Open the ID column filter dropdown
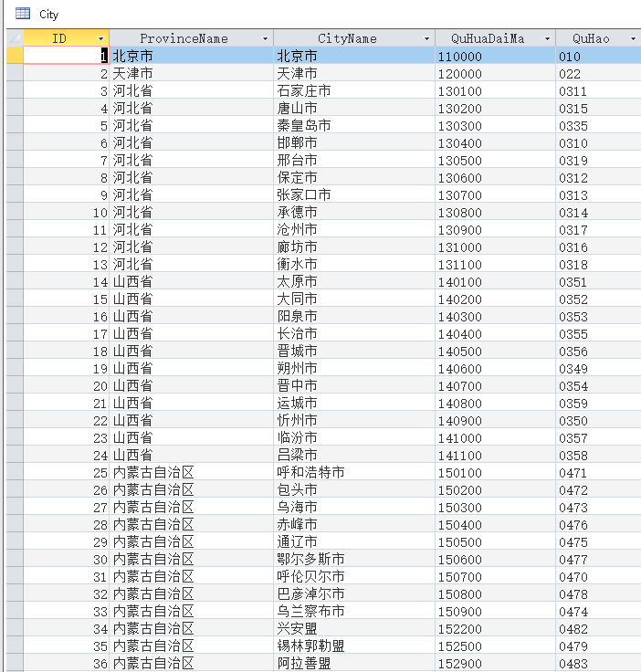641x672 pixels. (x=100, y=38)
